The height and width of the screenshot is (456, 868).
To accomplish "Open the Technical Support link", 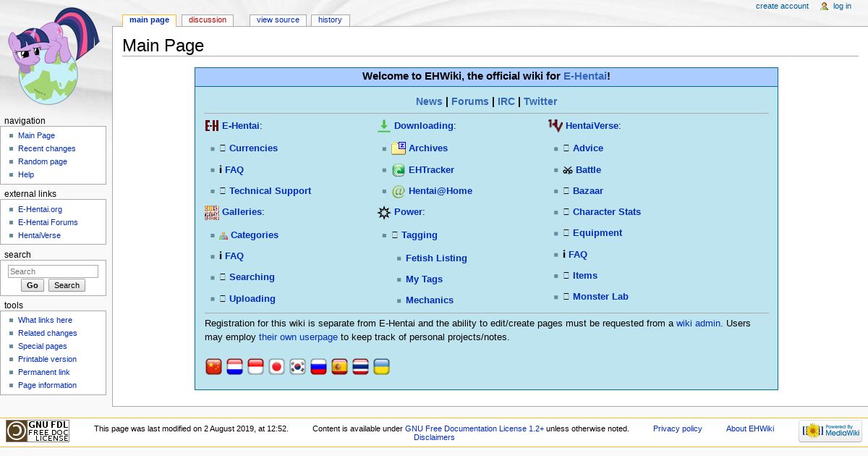I will [270, 190].
